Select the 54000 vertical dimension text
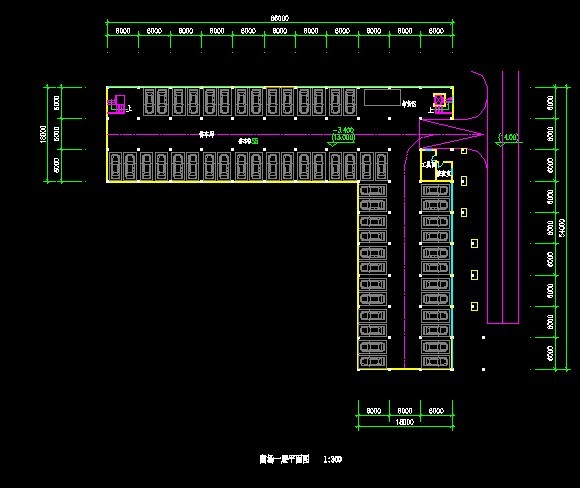The height and width of the screenshot is (488, 580). [562, 228]
